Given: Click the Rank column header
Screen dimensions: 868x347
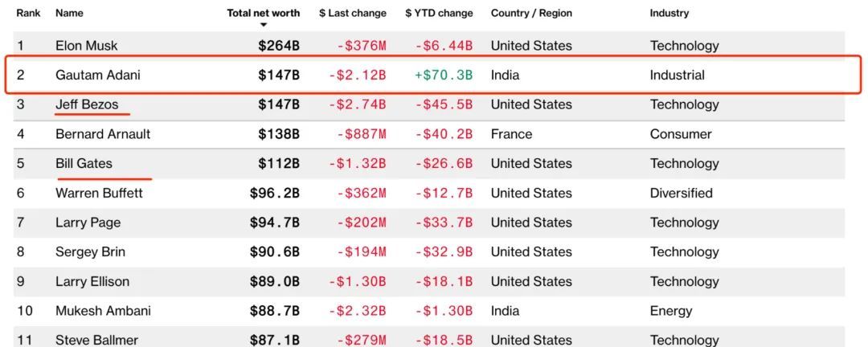Looking at the screenshot, I should tap(28, 13).
